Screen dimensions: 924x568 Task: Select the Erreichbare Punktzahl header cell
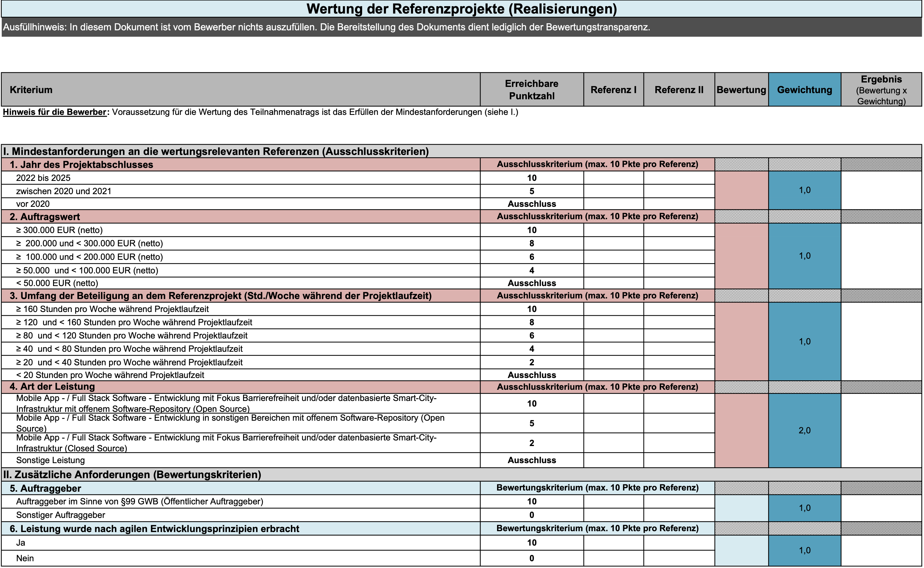(532, 90)
